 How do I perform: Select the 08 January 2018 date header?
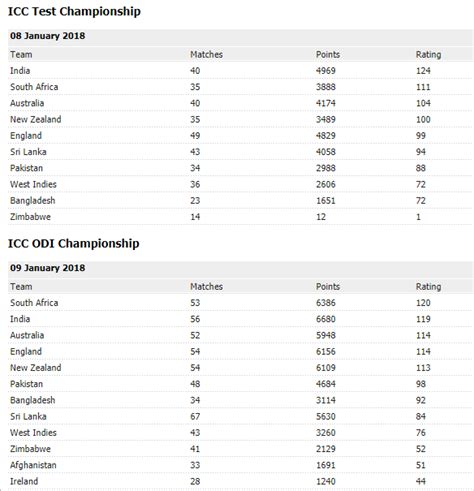pyautogui.click(x=47, y=36)
